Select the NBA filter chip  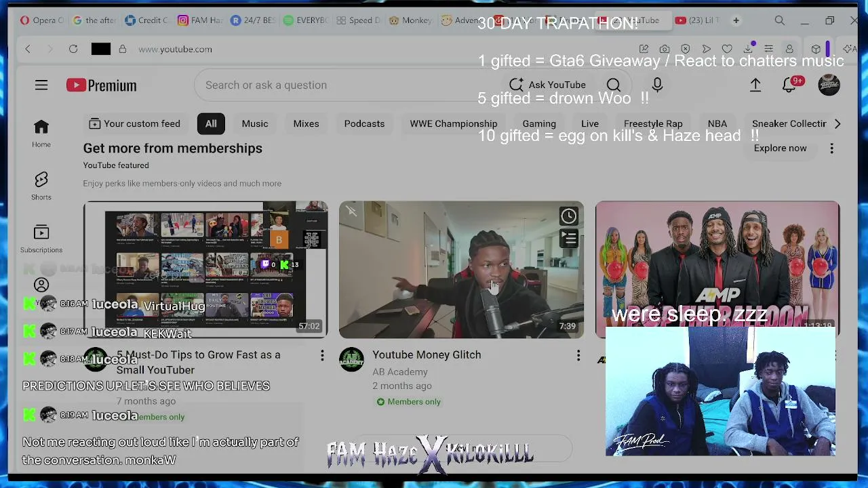pyautogui.click(x=717, y=123)
